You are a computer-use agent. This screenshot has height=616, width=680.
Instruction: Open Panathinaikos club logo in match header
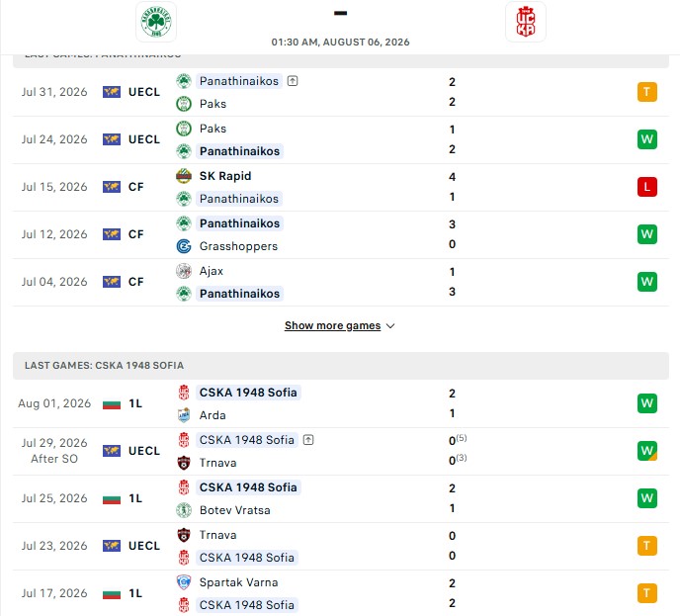156,22
